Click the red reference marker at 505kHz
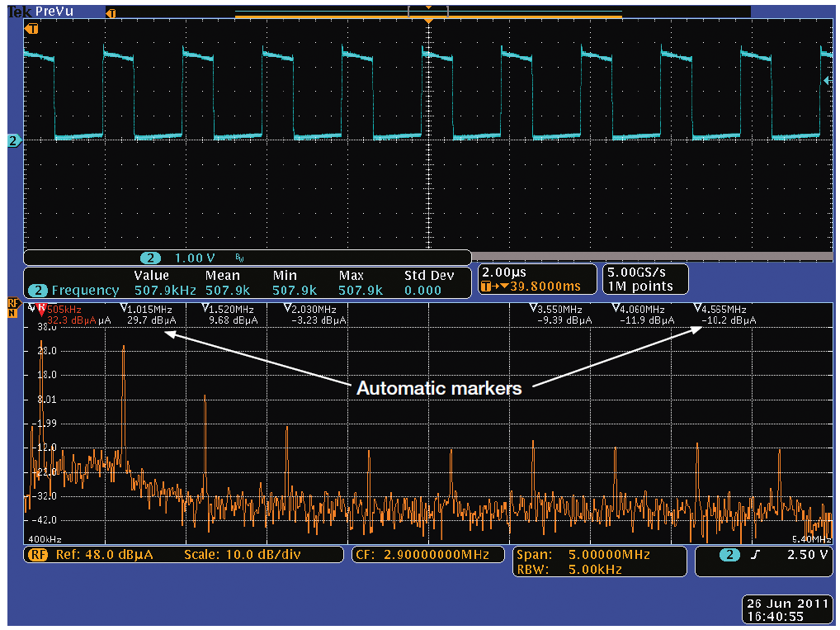 [41, 310]
